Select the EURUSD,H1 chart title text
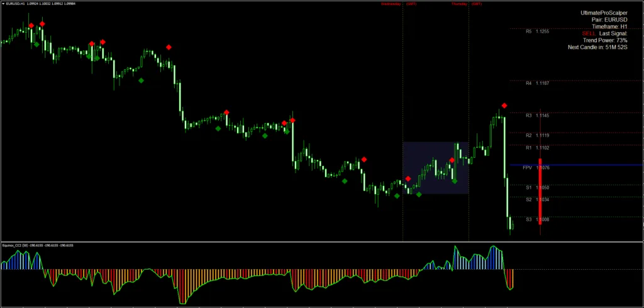This screenshot has height=308, width=644. pos(15,4)
